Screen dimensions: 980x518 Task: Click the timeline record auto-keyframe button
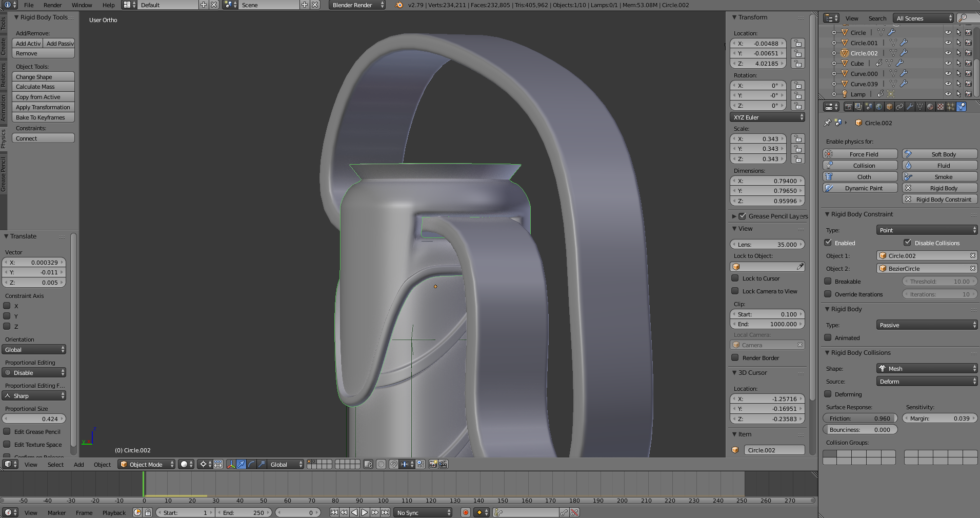[x=466, y=512]
